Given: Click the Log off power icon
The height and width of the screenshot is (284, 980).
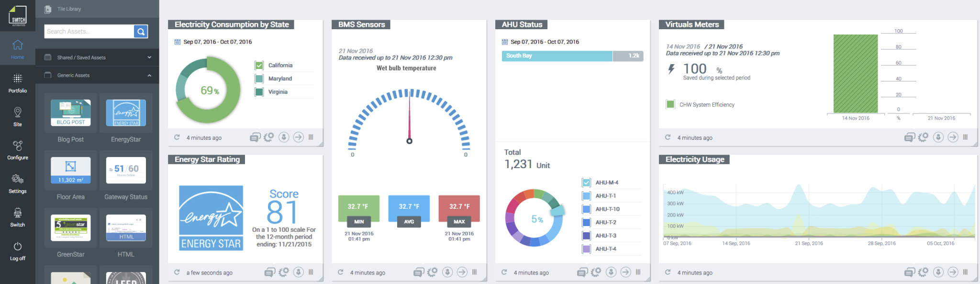Looking at the screenshot, I should (18, 247).
